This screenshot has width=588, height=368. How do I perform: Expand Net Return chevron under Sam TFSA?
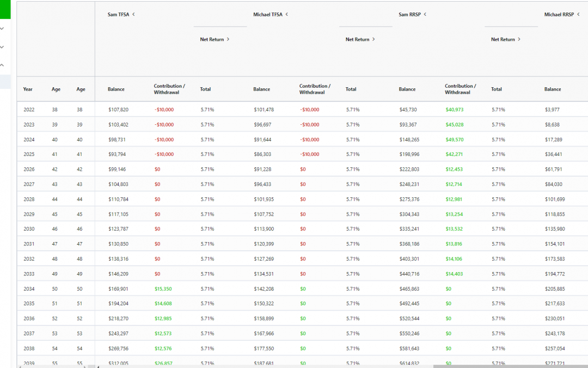point(228,39)
